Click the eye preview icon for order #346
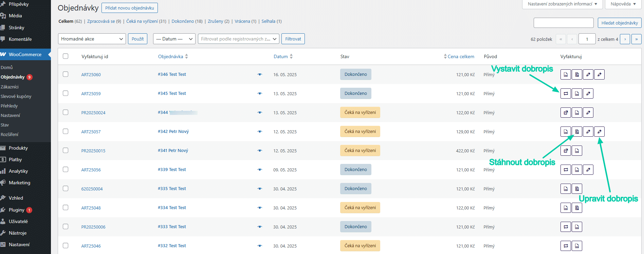 260,74
